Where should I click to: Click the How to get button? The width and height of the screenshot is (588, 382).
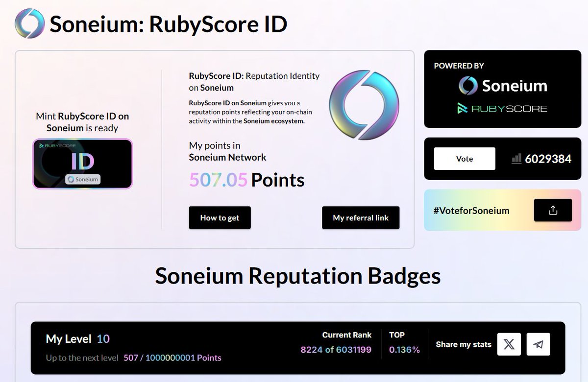click(220, 218)
